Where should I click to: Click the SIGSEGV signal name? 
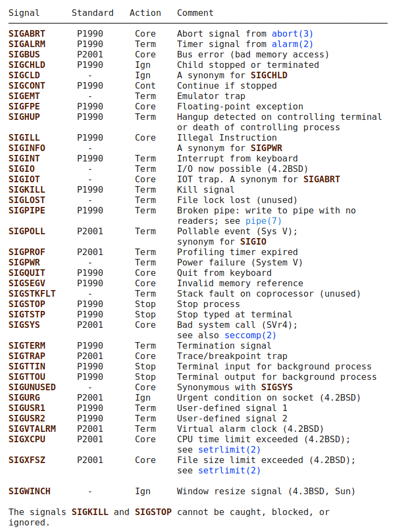(x=27, y=284)
